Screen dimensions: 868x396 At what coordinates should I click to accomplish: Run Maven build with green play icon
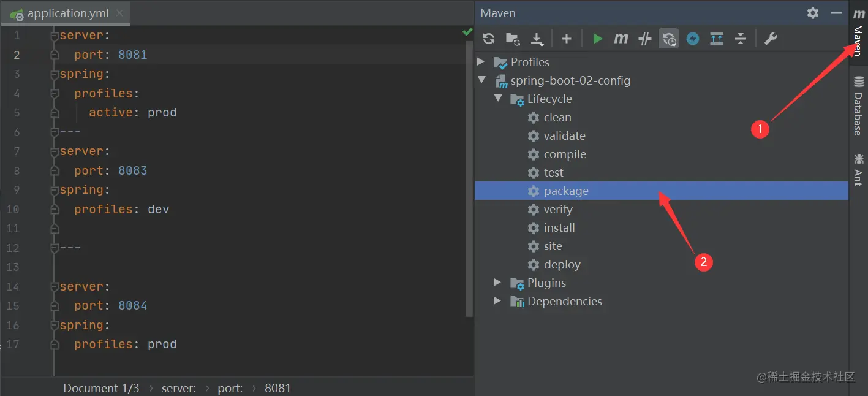point(597,39)
